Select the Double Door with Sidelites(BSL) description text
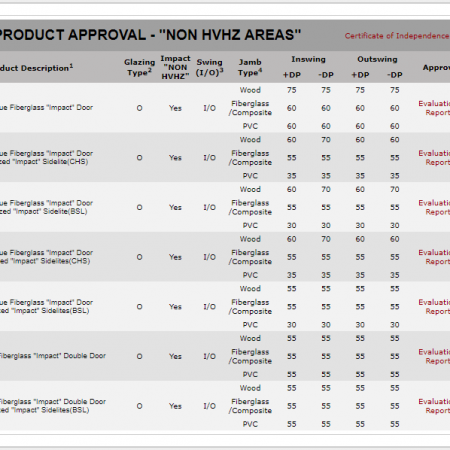 click(53, 406)
